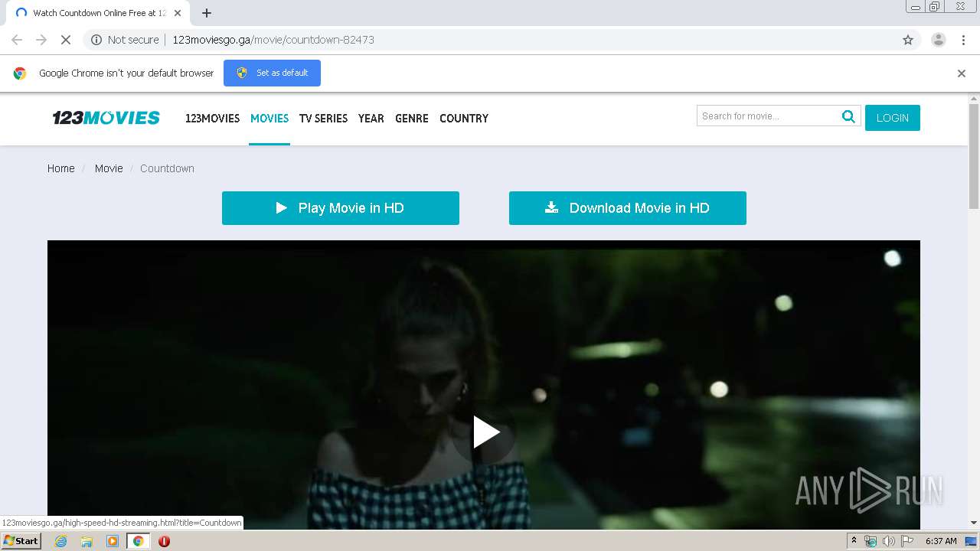
Task: Click the Home breadcrumb link
Action: pos(61,168)
